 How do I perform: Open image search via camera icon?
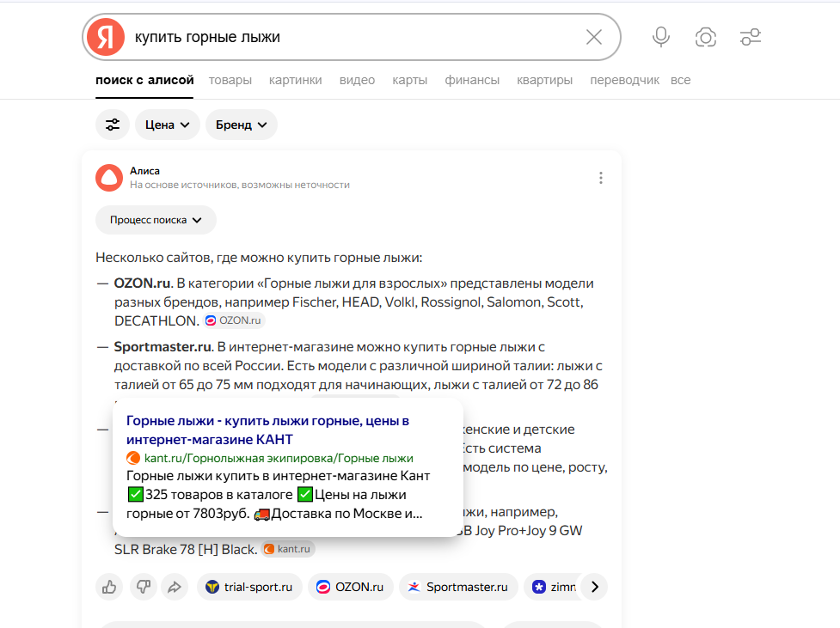tap(706, 37)
